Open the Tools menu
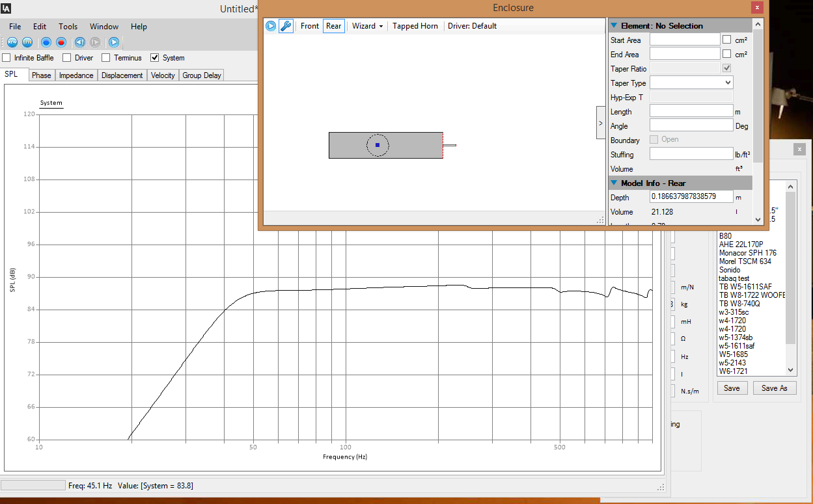Screen dimensions: 813x504 click(68, 27)
